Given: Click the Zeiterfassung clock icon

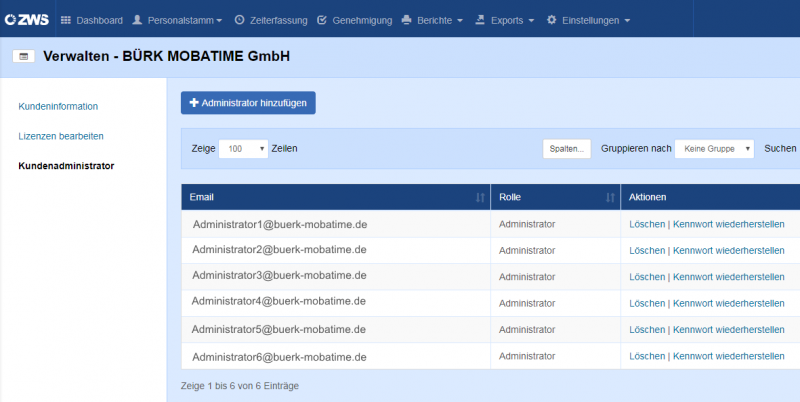Looking at the screenshot, I should [239, 20].
